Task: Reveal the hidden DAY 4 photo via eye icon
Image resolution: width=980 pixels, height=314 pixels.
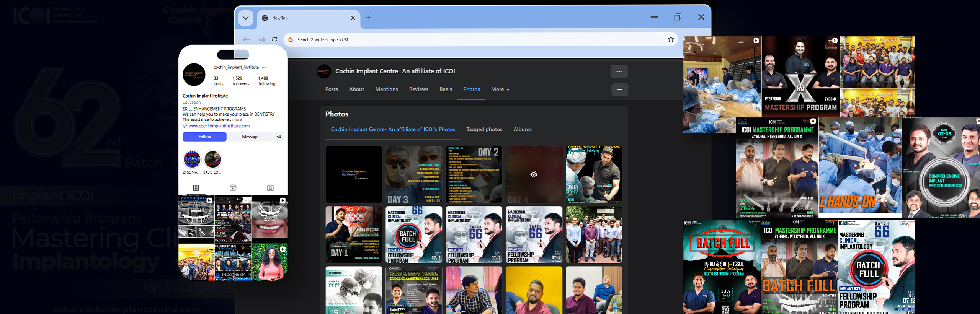Action: tap(534, 174)
